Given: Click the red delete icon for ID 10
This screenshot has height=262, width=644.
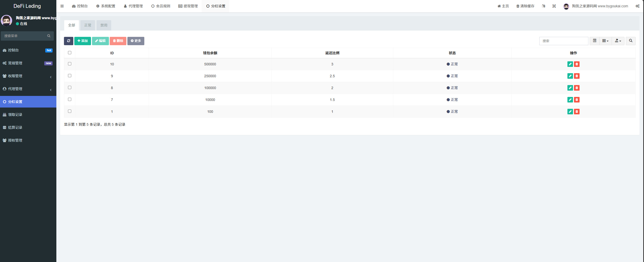Looking at the screenshot, I should 577,64.
